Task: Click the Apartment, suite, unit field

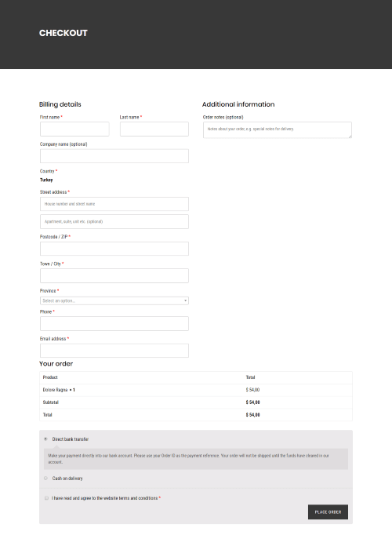Action: [x=114, y=222]
